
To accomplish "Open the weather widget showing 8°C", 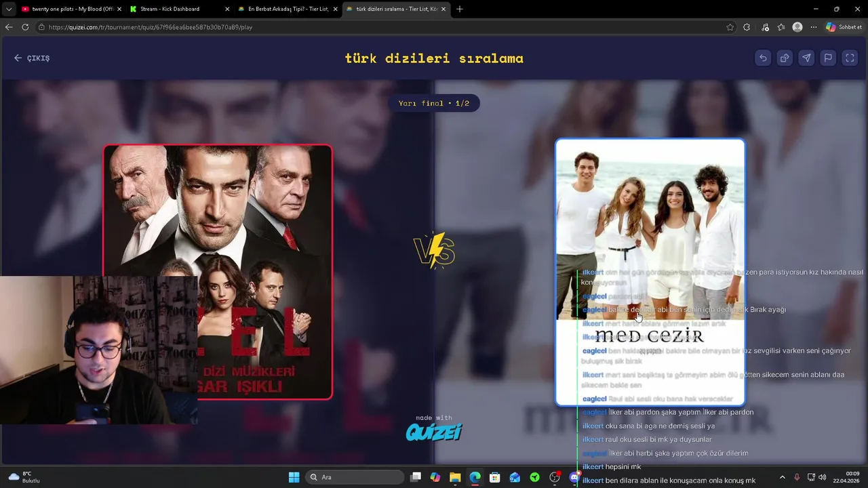I will pyautogui.click(x=25, y=477).
